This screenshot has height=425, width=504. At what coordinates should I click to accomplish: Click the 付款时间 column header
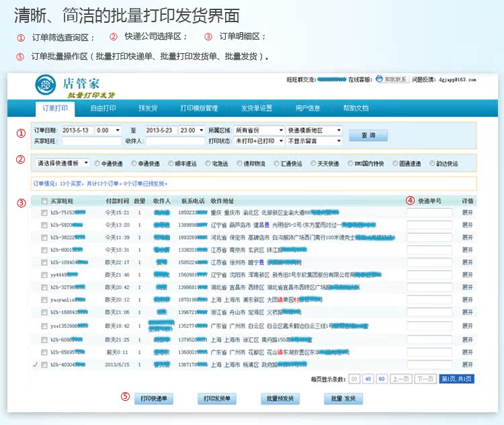pyautogui.click(x=118, y=201)
